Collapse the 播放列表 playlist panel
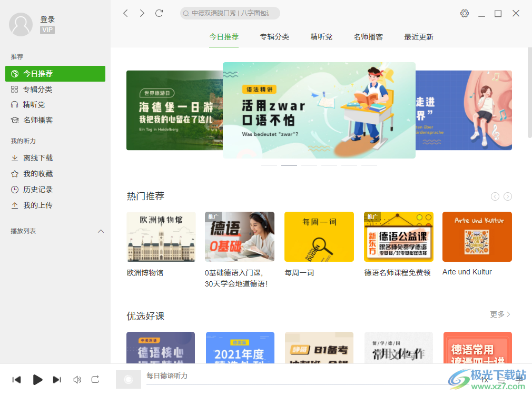The image size is (532, 395). pyautogui.click(x=101, y=231)
